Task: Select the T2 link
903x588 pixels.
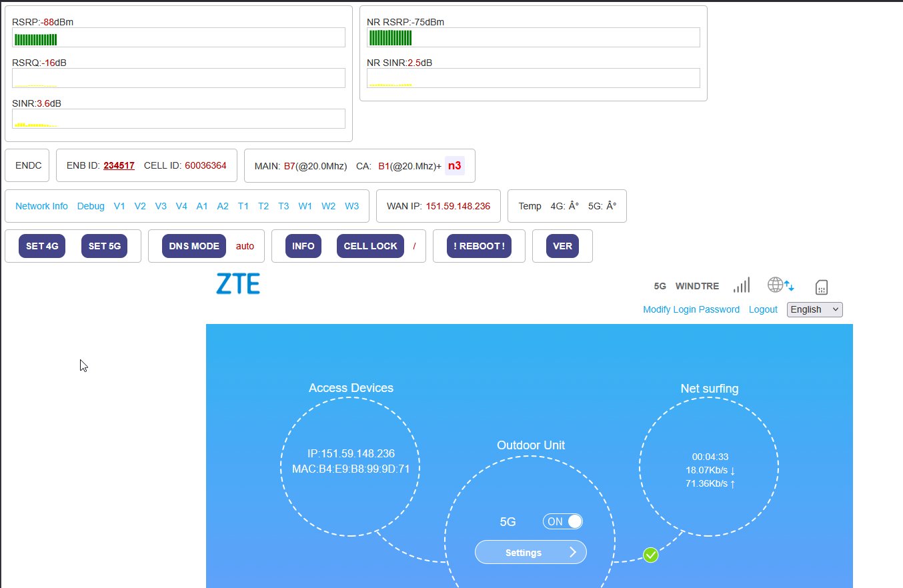Action: pyautogui.click(x=263, y=206)
